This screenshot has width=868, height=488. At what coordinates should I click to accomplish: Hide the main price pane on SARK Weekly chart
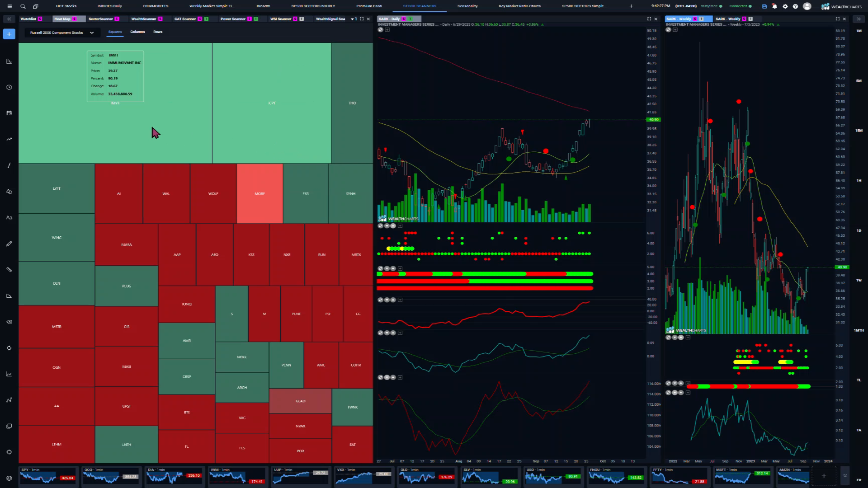tap(668, 30)
